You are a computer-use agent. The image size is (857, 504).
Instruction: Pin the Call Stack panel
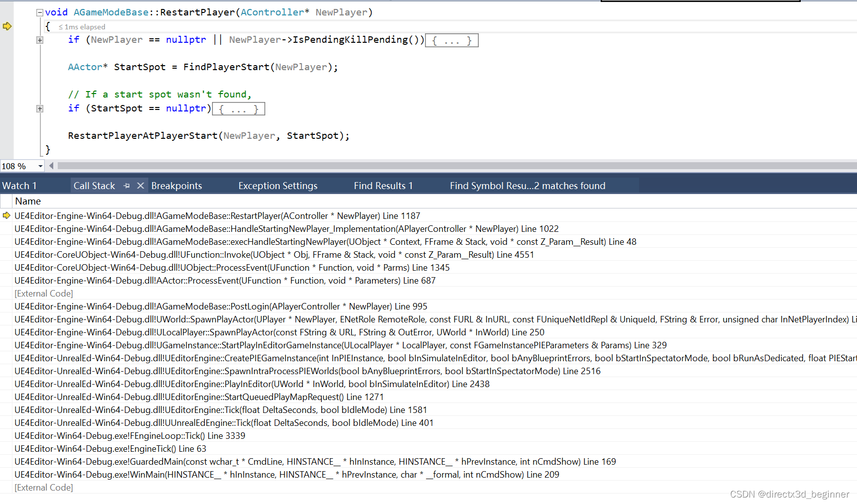click(x=127, y=186)
